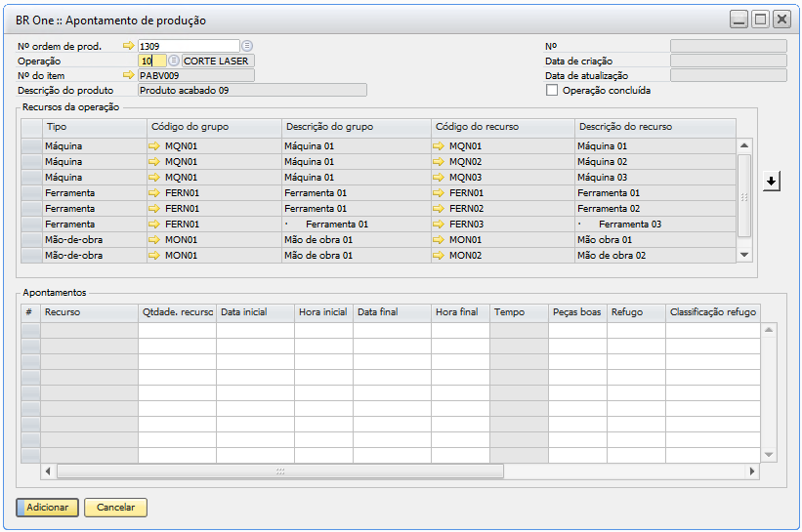
Task: Click the Peças boas column header
Action: pyautogui.click(x=578, y=312)
